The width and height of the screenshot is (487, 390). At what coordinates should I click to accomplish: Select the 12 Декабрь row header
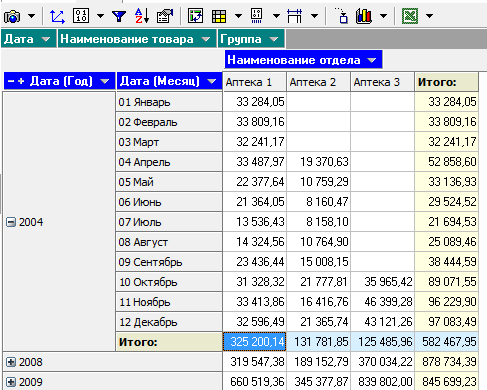pos(169,322)
